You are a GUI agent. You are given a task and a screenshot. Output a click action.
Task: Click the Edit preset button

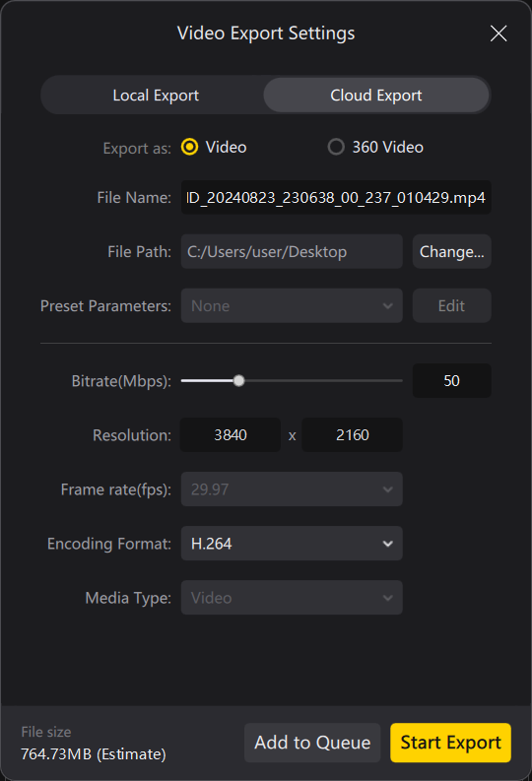(452, 306)
